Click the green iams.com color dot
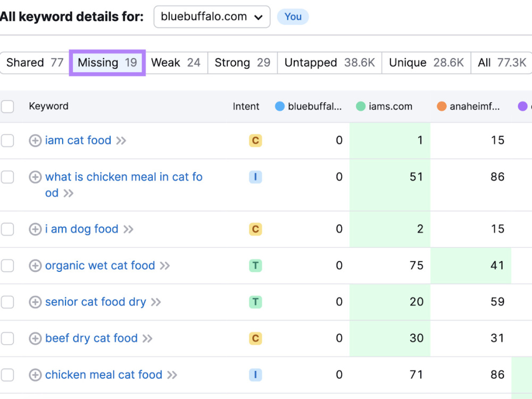Viewport: 532px width, 399px height. point(360,106)
